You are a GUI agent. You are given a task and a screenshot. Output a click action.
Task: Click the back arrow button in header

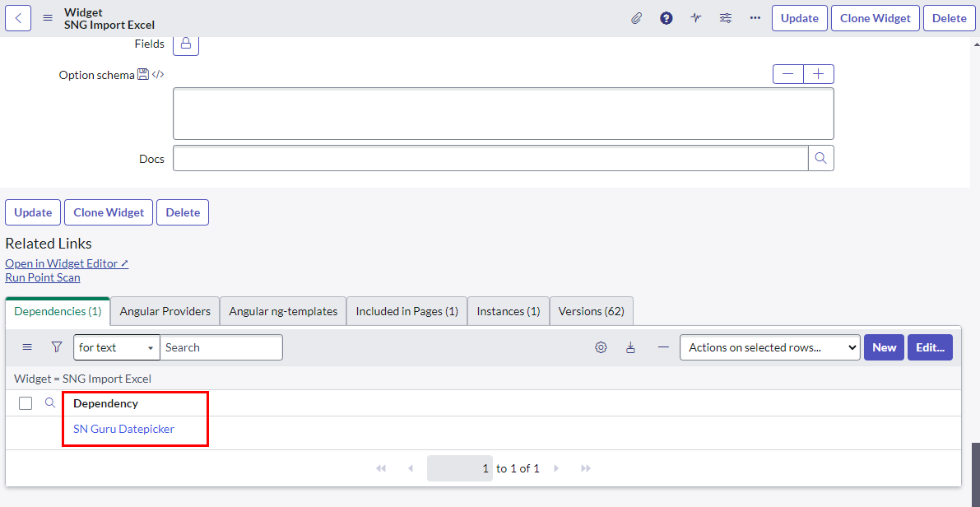pyautogui.click(x=18, y=18)
